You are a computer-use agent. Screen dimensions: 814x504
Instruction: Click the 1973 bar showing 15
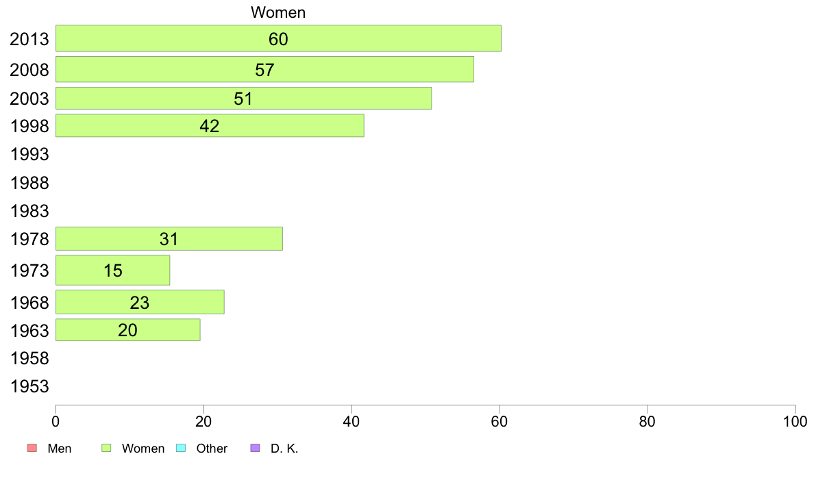(x=112, y=270)
